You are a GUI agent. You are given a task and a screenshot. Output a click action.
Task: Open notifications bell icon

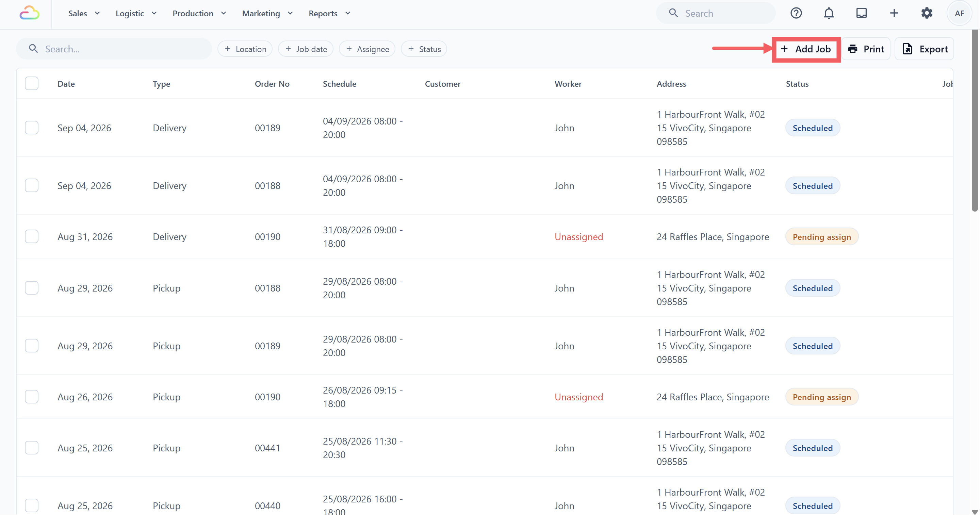pos(829,13)
